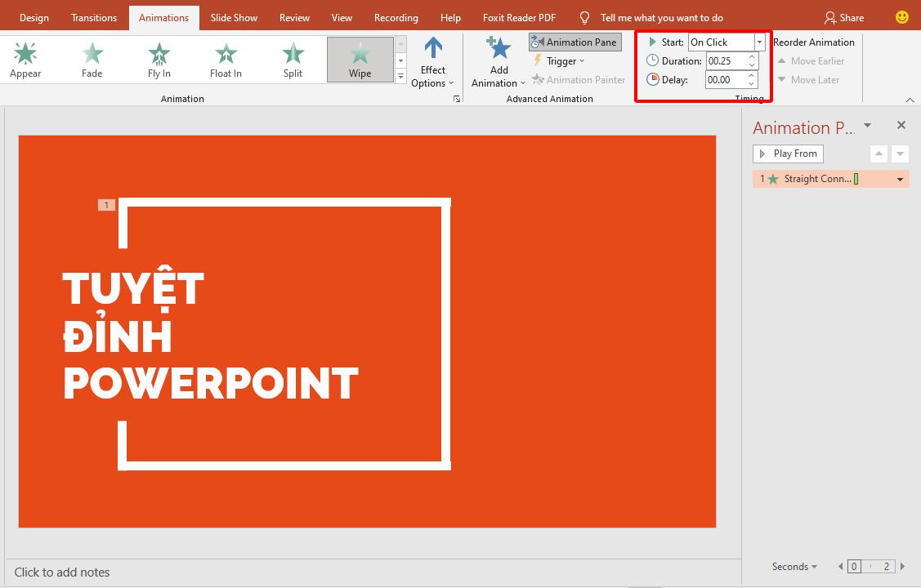The width and height of the screenshot is (921, 588).
Task: Select the Float In effect
Action: (225, 57)
